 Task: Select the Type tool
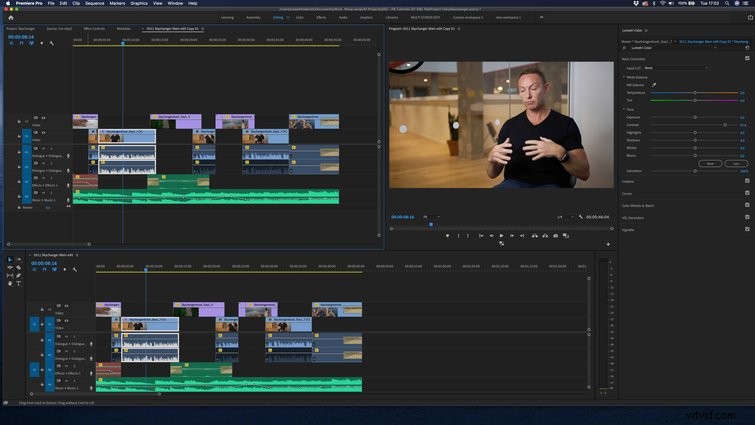click(19, 283)
